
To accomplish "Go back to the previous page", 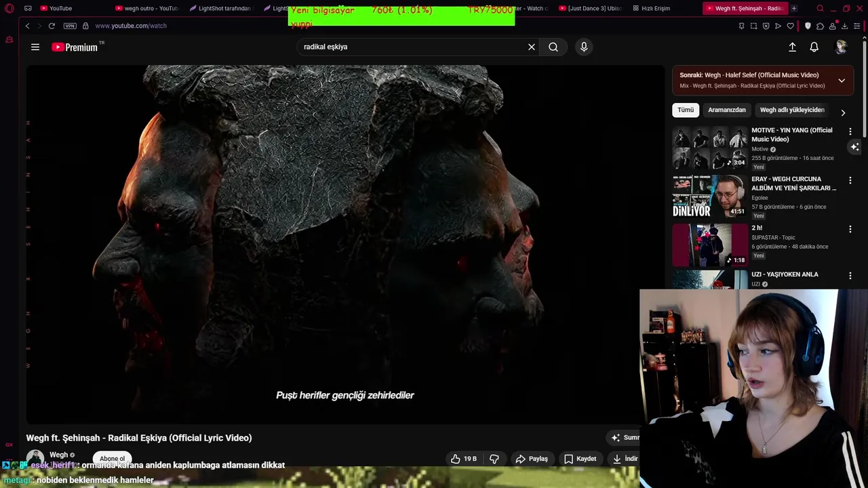I will (27, 26).
